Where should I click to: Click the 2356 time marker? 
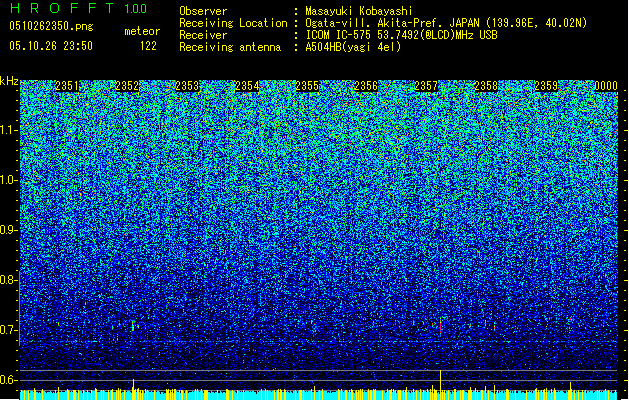click(x=366, y=86)
